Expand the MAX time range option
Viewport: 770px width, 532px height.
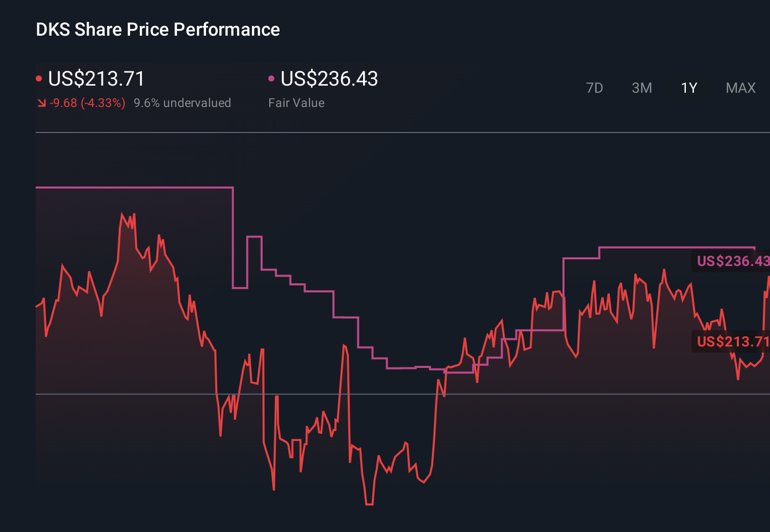point(740,88)
